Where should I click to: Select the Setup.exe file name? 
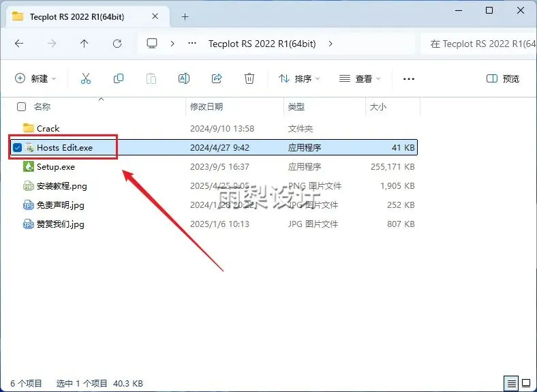pos(56,167)
